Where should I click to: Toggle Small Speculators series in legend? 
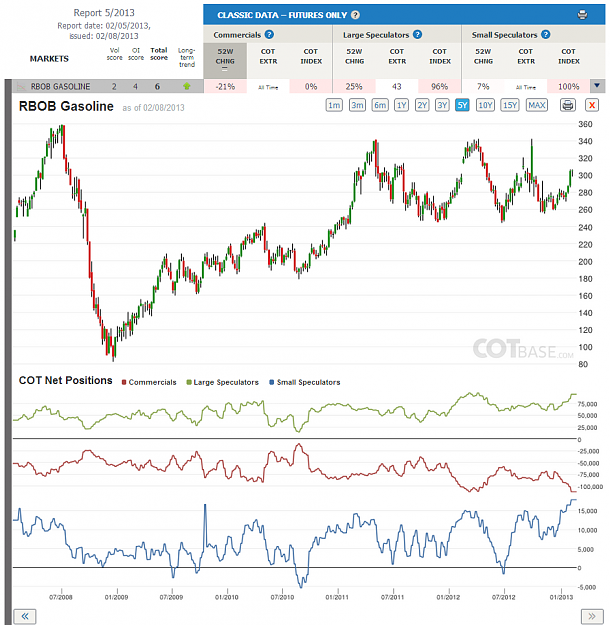coord(305,382)
